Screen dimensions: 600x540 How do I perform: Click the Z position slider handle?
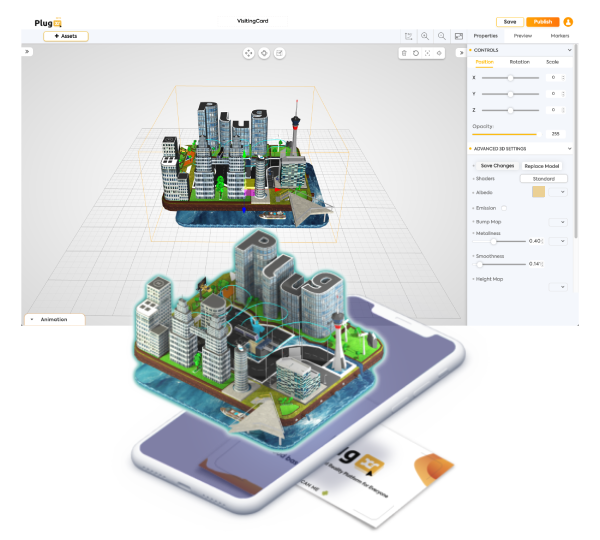(x=510, y=110)
